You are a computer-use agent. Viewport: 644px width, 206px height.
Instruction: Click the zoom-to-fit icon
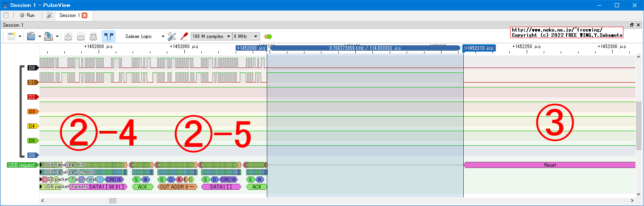pyautogui.click(x=93, y=36)
